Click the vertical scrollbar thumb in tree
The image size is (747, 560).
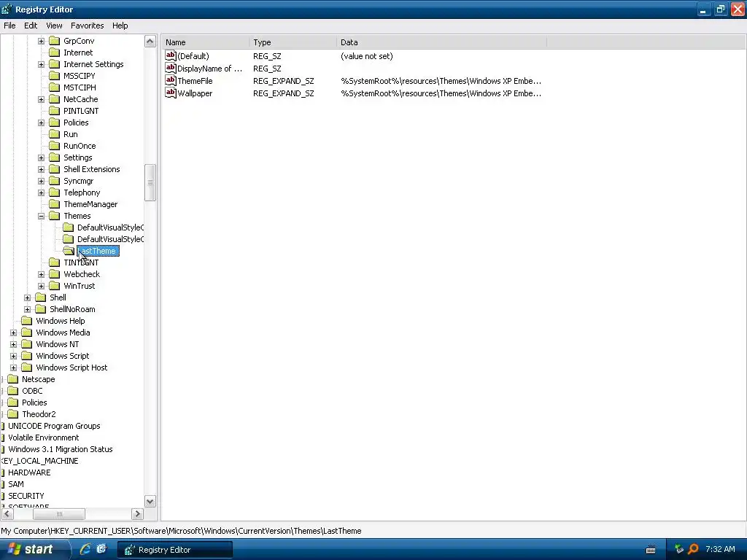tap(150, 183)
